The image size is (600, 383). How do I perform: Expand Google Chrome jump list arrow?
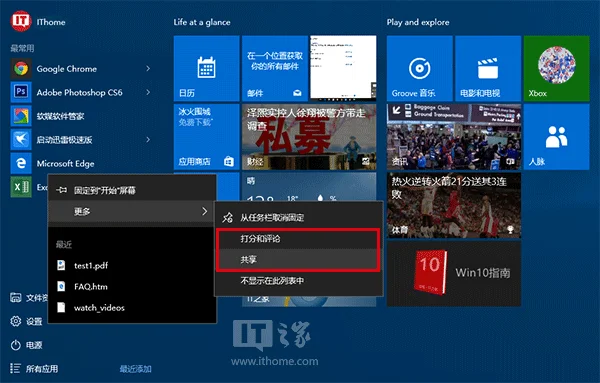(148, 68)
